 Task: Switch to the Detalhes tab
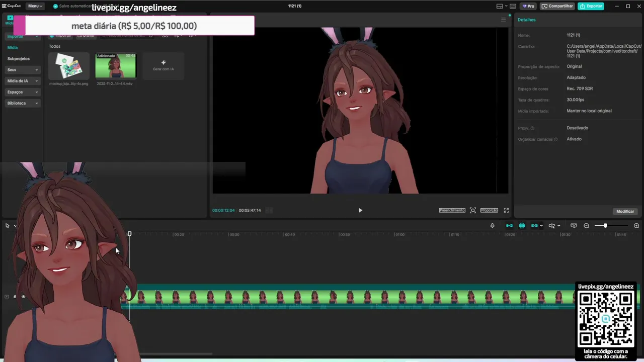click(527, 20)
